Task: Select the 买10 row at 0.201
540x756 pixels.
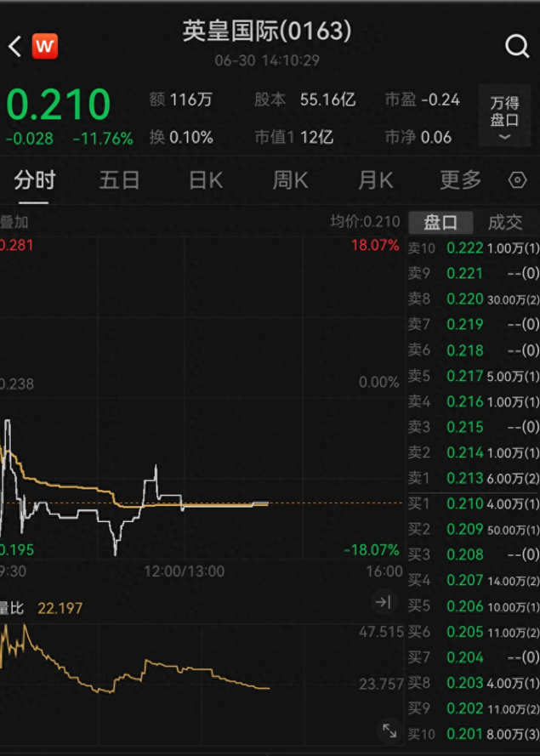Action: click(474, 734)
